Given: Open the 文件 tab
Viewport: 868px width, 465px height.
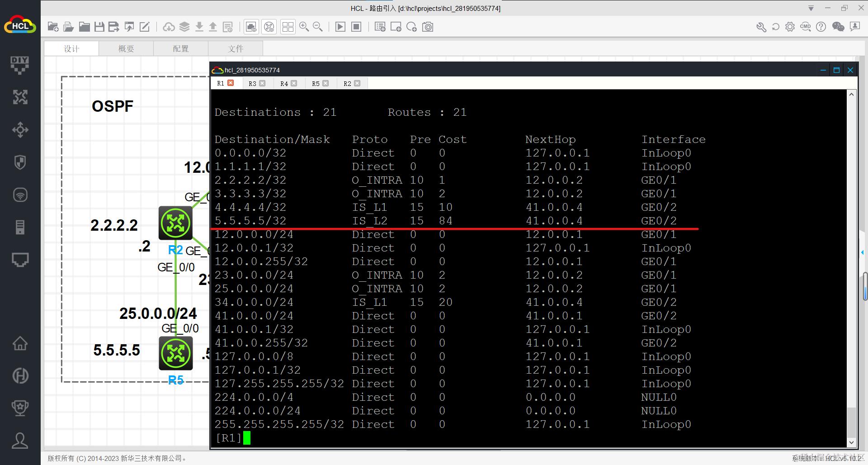Looking at the screenshot, I should [236, 48].
